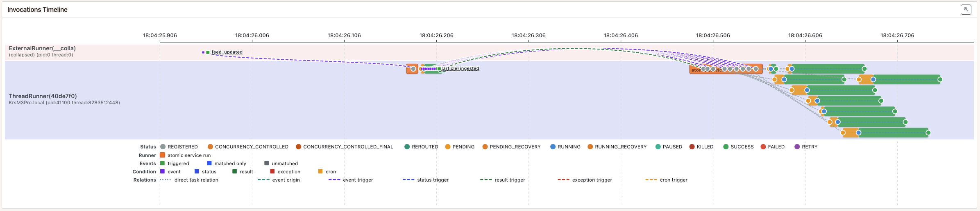The image size is (980, 211).
Task: Click the SUCCESS circle ending the farthest-right bar
Action: tap(940, 79)
